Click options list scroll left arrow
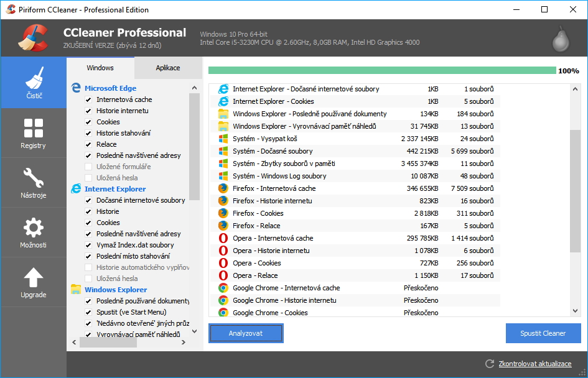 [x=74, y=342]
